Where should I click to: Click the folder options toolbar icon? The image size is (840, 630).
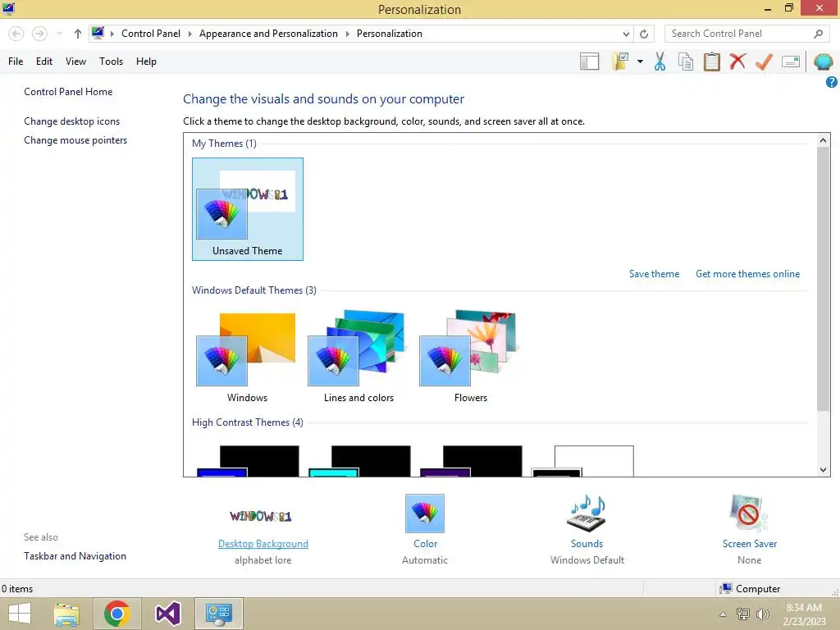click(x=621, y=62)
